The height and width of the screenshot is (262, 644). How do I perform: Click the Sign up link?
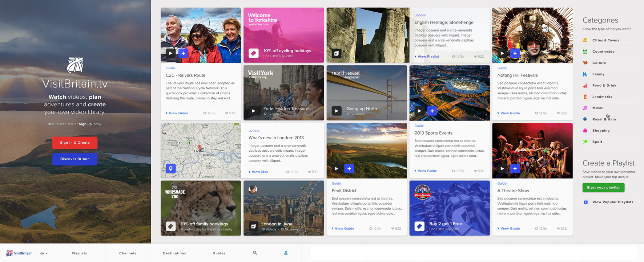[85, 124]
